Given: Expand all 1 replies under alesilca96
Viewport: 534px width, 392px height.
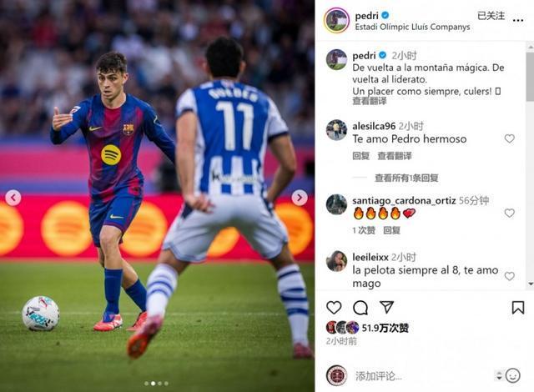Looking at the screenshot, I should [406, 178].
